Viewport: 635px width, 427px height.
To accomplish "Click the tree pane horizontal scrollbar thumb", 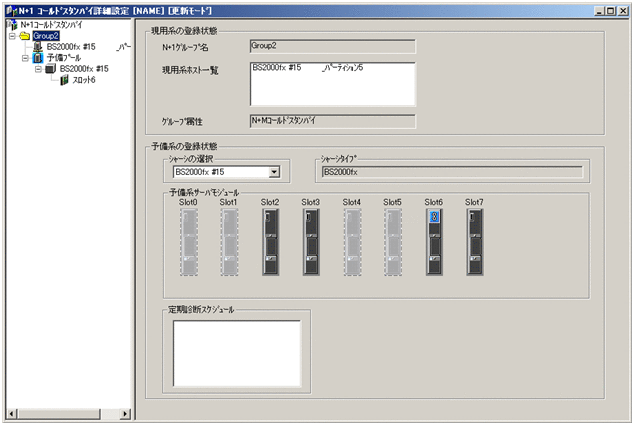I will pos(58,414).
